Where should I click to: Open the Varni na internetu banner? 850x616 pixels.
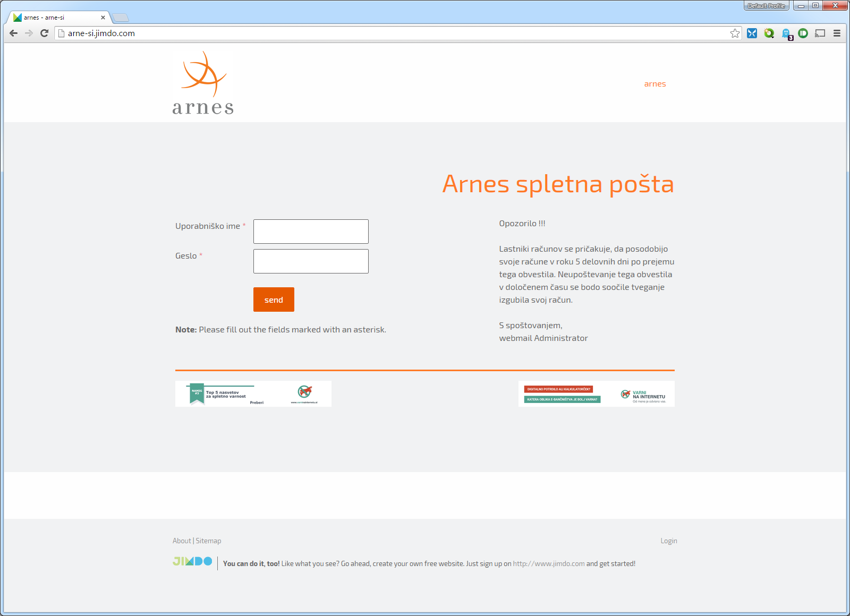tap(597, 393)
